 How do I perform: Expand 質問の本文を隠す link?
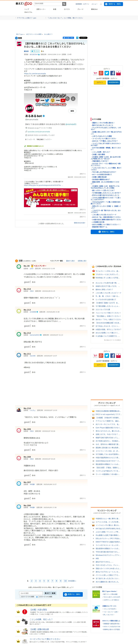(79, 223)
